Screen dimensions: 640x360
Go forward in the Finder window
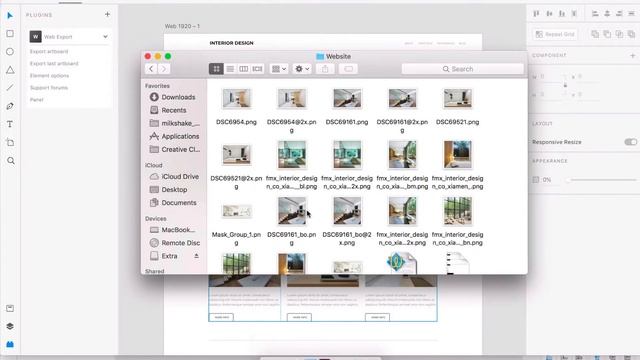(164, 69)
